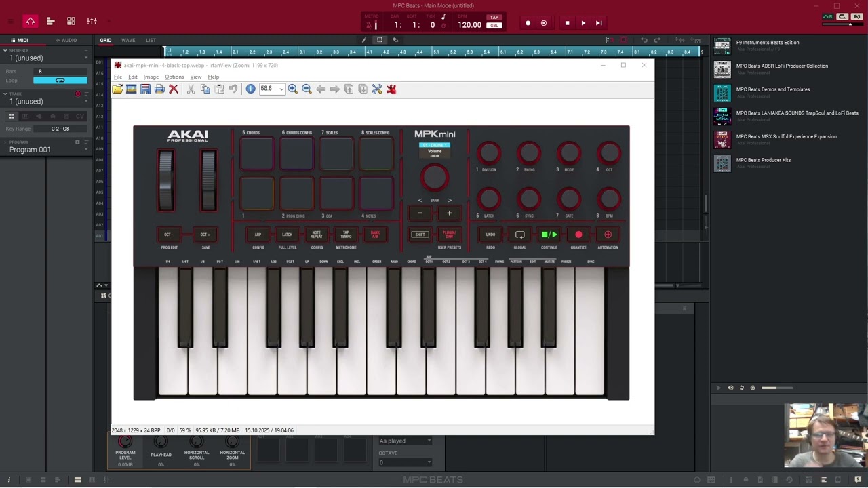868x488 pixels.
Task: Open the track view mode icon
Action: pyautogui.click(x=50, y=21)
